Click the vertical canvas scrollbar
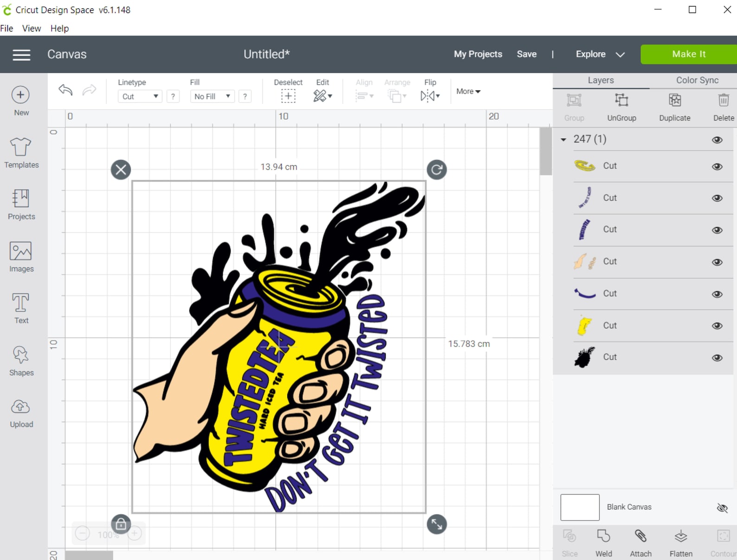 [x=545, y=152]
